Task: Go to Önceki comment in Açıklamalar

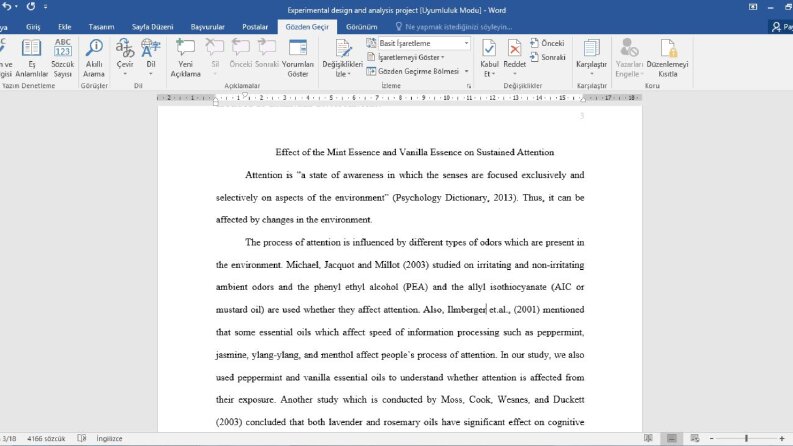Action: [x=241, y=54]
